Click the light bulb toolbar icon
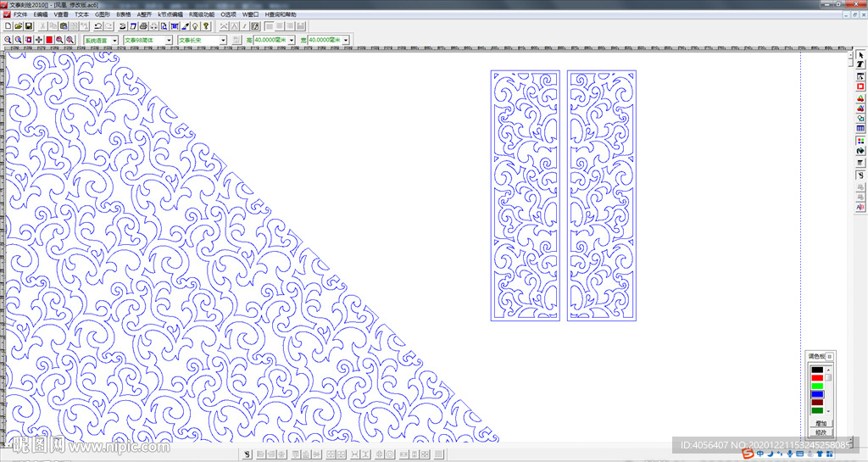This screenshot has height=462, width=868. [x=195, y=26]
